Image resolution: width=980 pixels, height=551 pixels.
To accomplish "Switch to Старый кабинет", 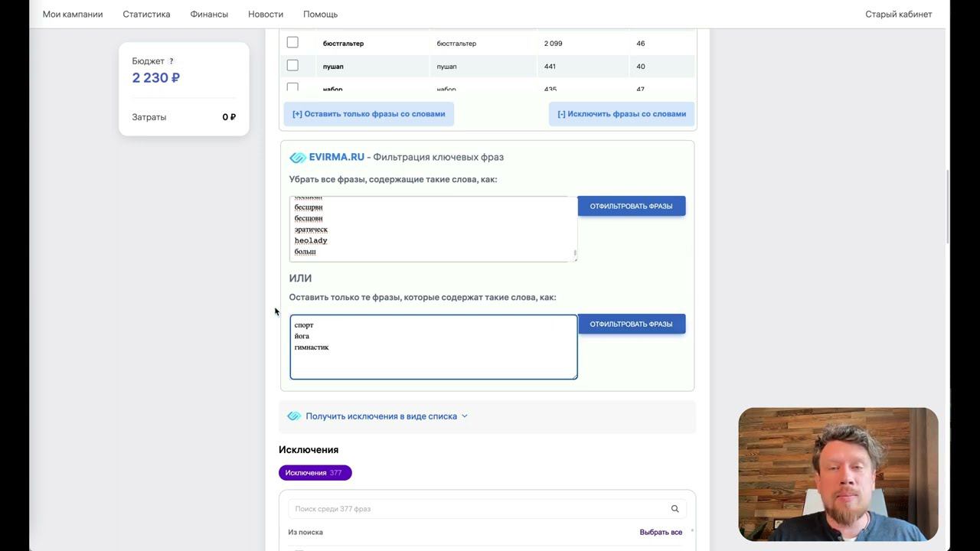I will [x=898, y=15].
